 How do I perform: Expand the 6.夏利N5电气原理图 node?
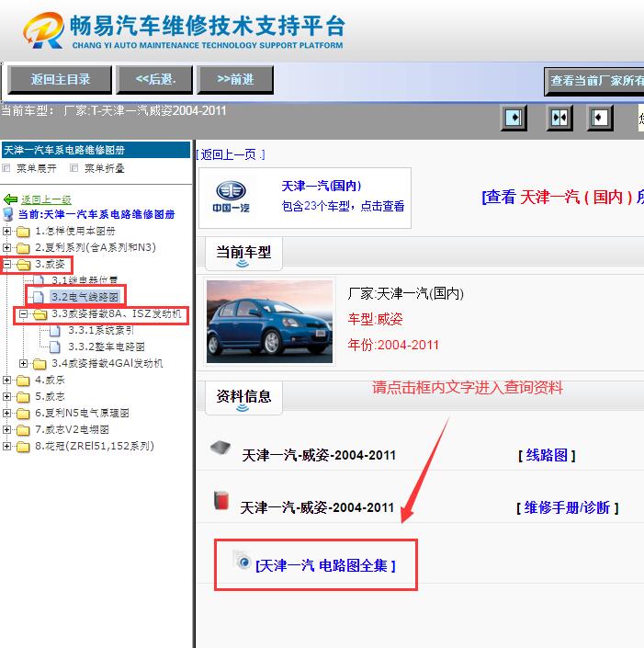(6, 413)
